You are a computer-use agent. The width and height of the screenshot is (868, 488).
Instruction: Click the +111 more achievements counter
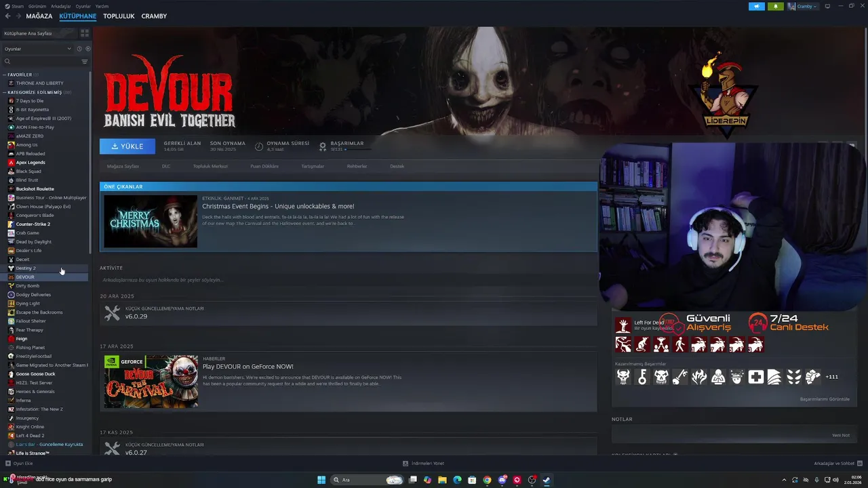[x=832, y=377]
